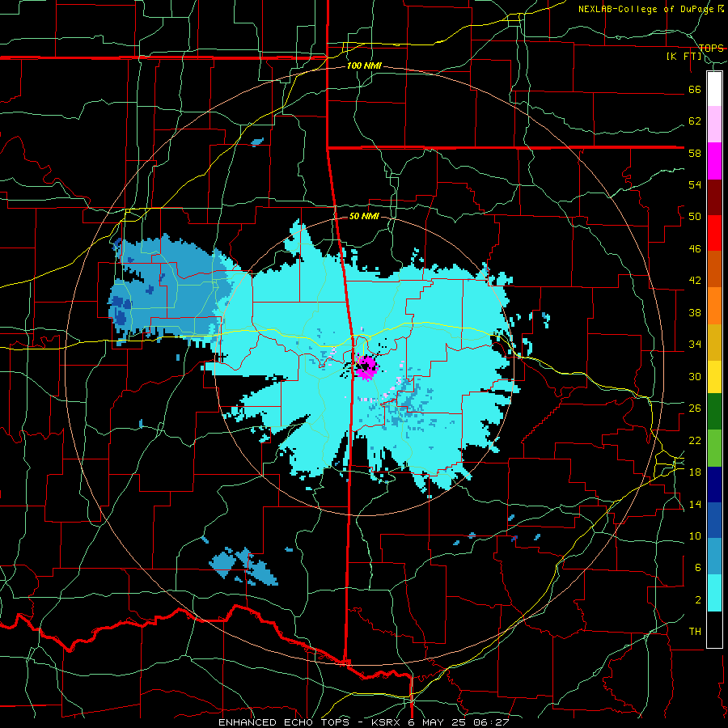Select the light green legend swatch
This screenshot has height=728, width=728.
pos(714,447)
